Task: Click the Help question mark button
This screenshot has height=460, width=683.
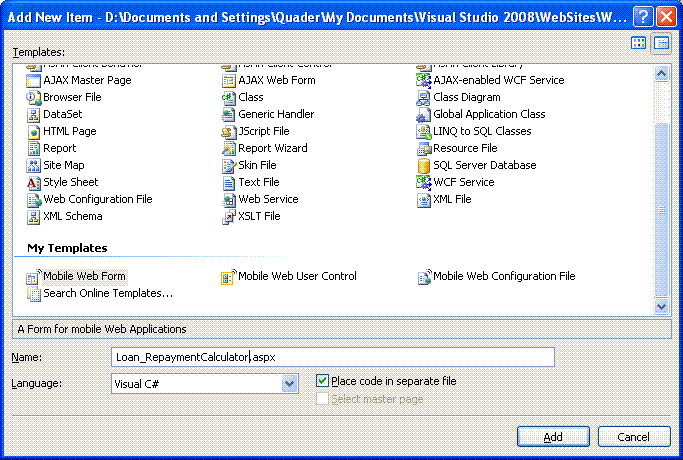Action: click(x=642, y=17)
